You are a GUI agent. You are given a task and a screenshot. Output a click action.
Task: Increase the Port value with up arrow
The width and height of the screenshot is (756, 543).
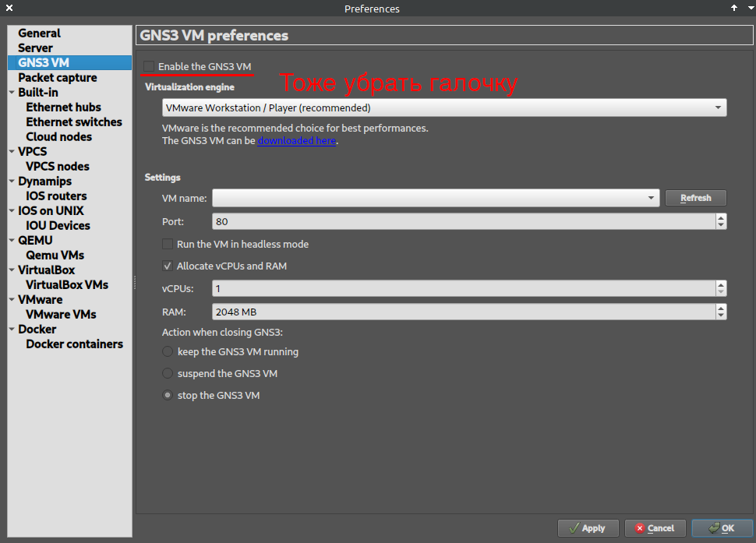[x=721, y=218]
